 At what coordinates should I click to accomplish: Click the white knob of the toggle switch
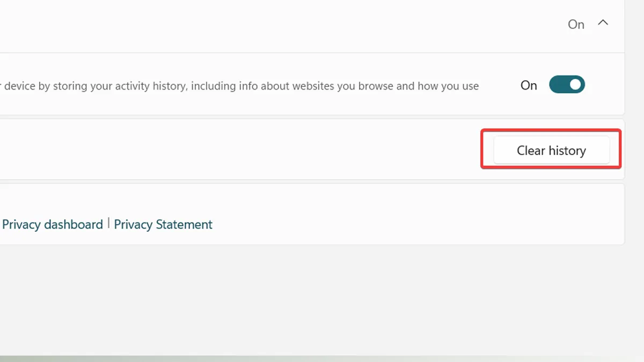(x=575, y=85)
